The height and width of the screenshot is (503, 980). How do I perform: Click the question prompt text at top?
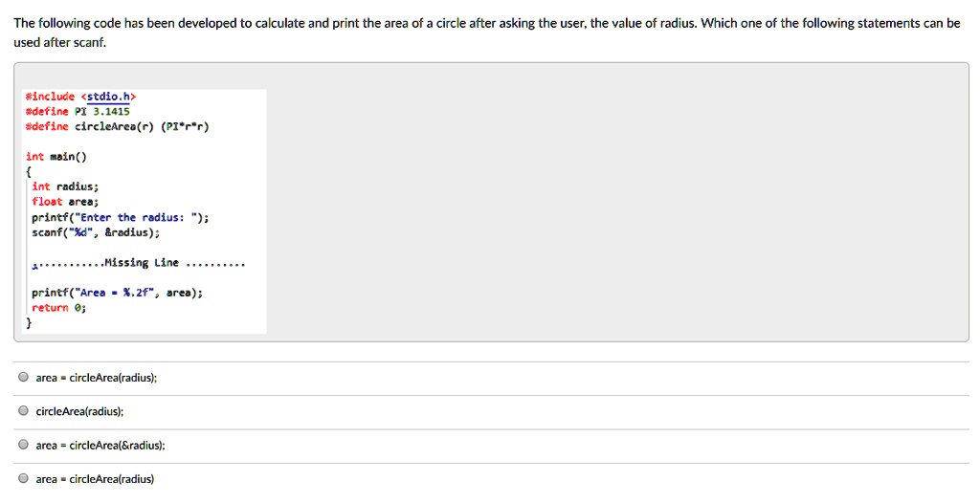(x=487, y=33)
